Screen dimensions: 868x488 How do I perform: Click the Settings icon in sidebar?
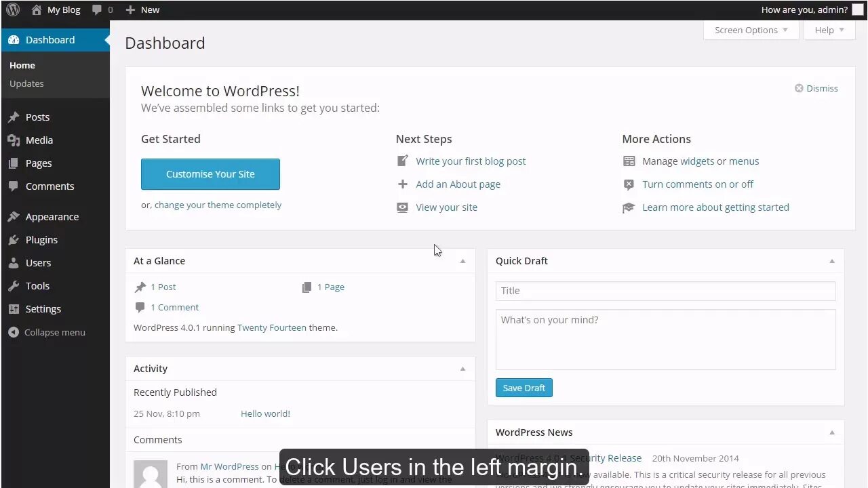pos(14,309)
